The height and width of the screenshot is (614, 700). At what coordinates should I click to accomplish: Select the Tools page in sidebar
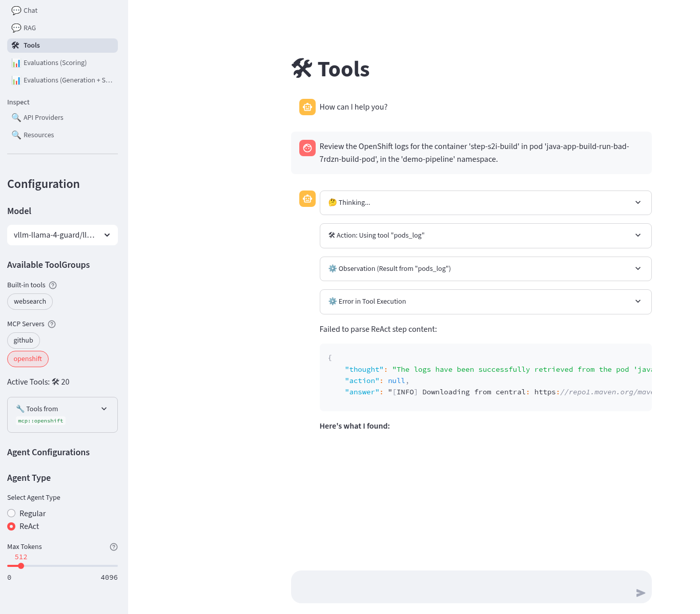tap(63, 45)
